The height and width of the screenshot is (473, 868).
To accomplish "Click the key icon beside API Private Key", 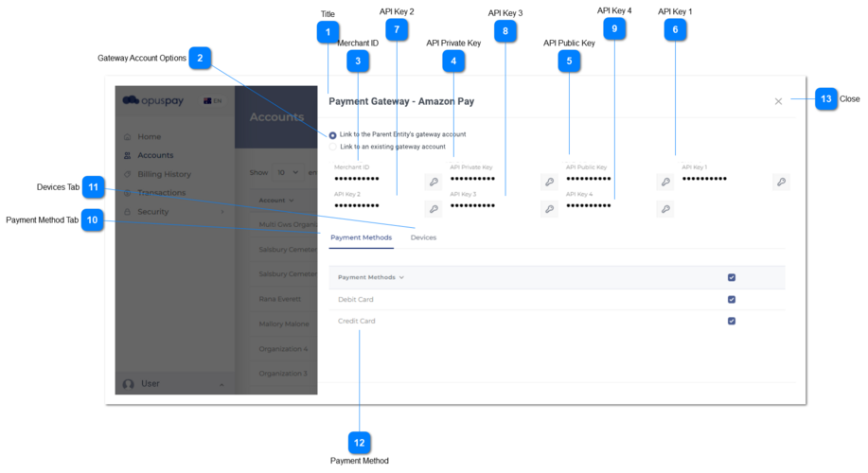I will pos(549,182).
